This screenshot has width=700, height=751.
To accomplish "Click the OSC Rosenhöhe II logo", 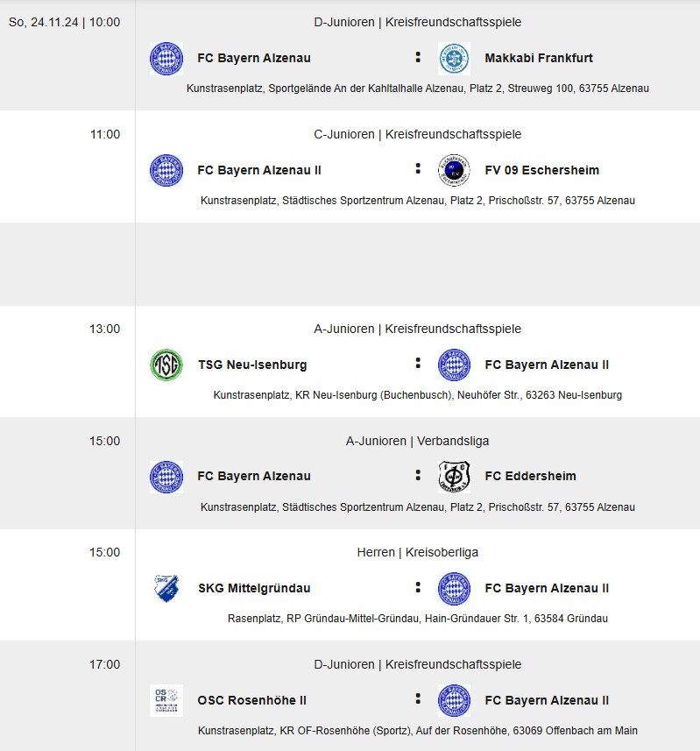I will (x=166, y=700).
